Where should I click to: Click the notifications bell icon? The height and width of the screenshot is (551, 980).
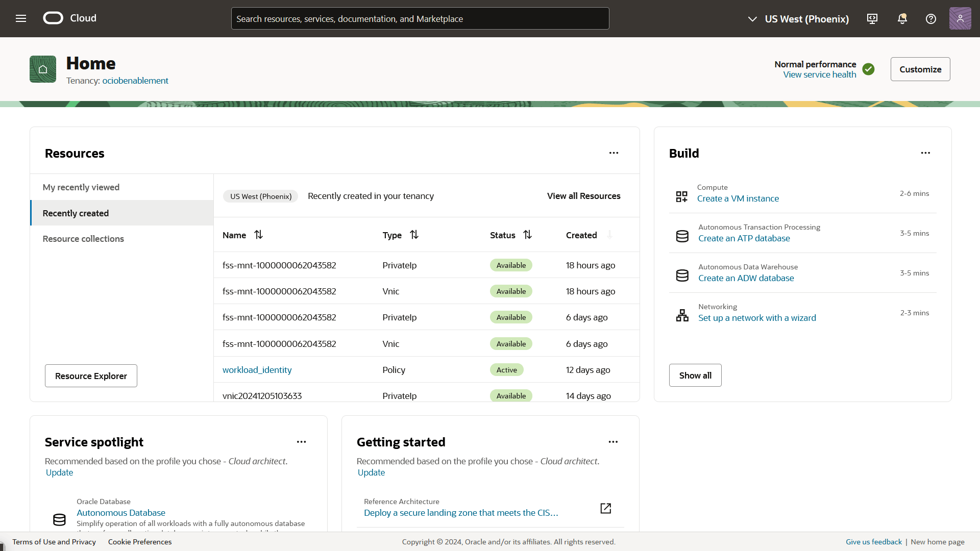click(x=902, y=19)
